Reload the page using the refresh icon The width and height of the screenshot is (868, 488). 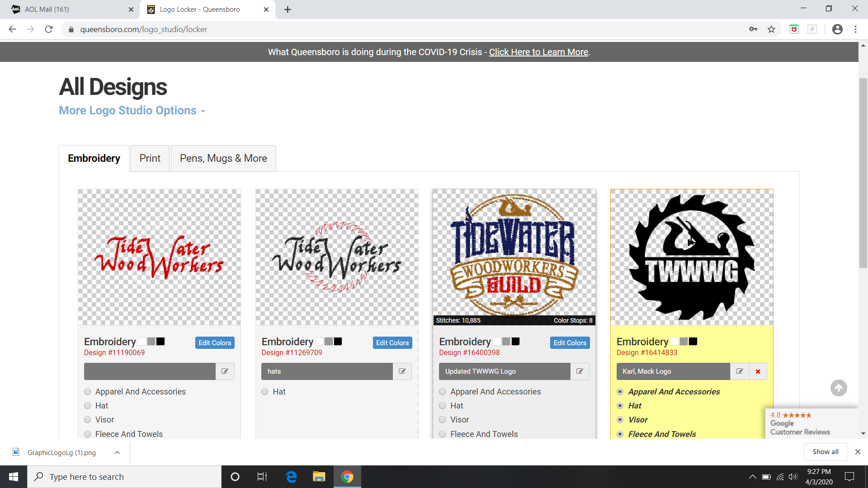(49, 29)
